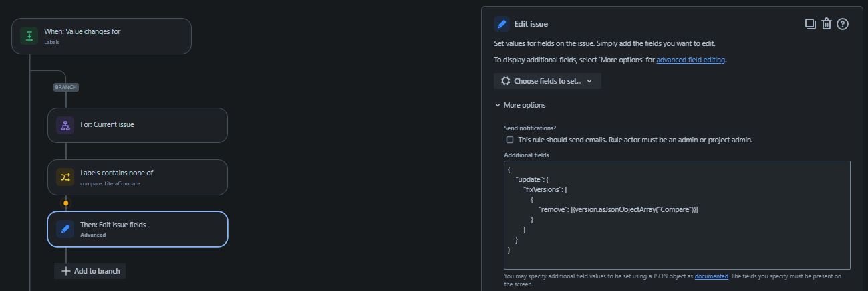Click the green trigger icon for Labels
The width and height of the screenshot is (868, 291).
tap(29, 35)
